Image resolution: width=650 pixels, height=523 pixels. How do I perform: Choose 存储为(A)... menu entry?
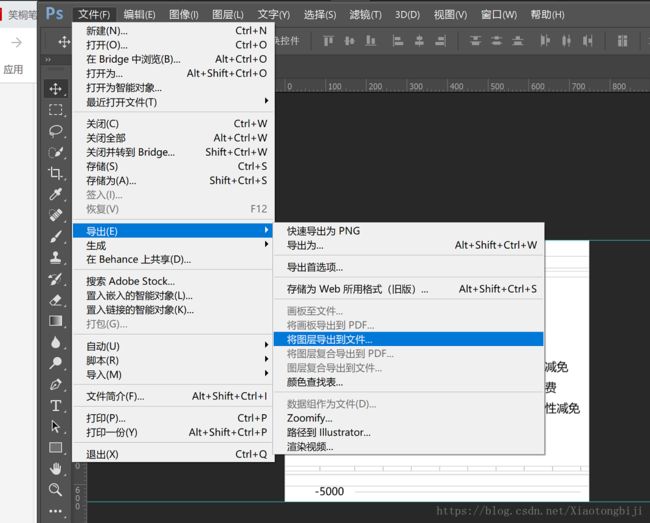173,181
